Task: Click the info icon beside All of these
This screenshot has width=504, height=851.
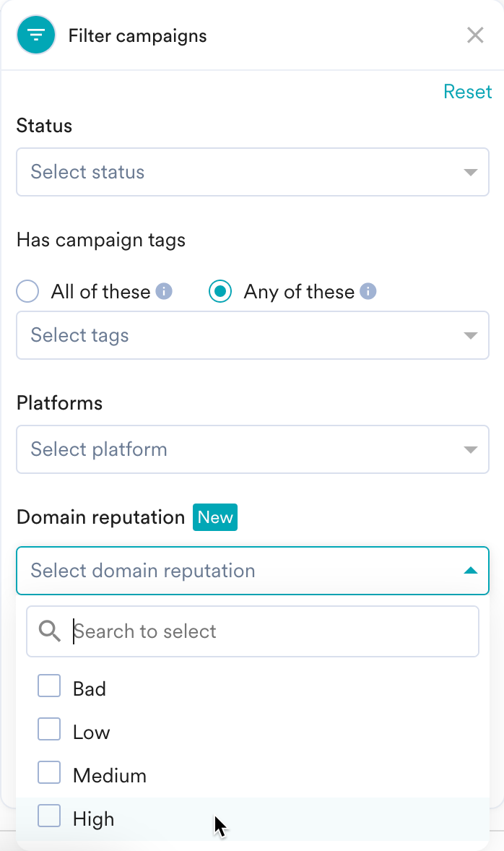Action: pyautogui.click(x=165, y=292)
